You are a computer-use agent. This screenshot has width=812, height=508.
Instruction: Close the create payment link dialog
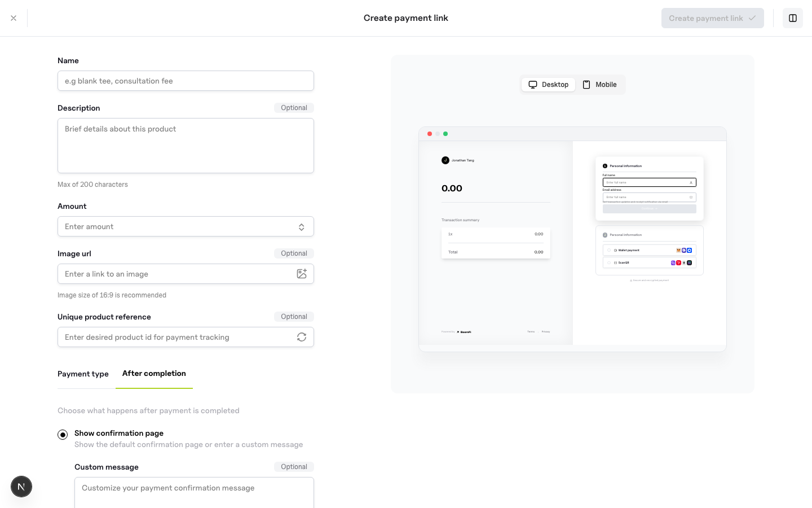click(x=14, y=18)
